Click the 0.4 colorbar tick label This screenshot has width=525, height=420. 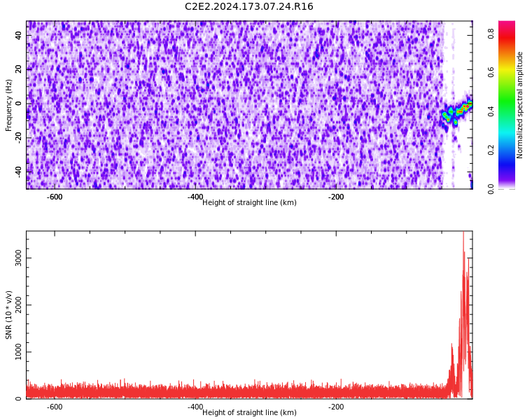tap(491, 111)
